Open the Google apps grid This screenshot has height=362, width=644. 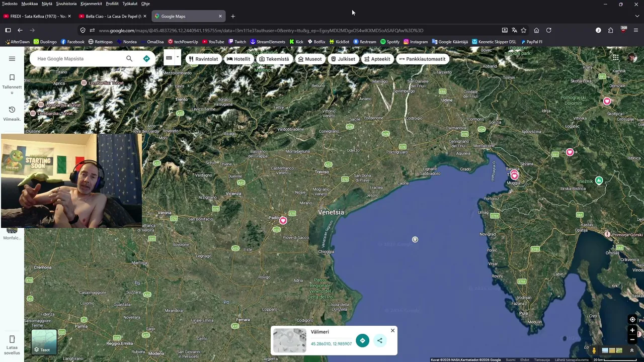[x=616, y=57]
